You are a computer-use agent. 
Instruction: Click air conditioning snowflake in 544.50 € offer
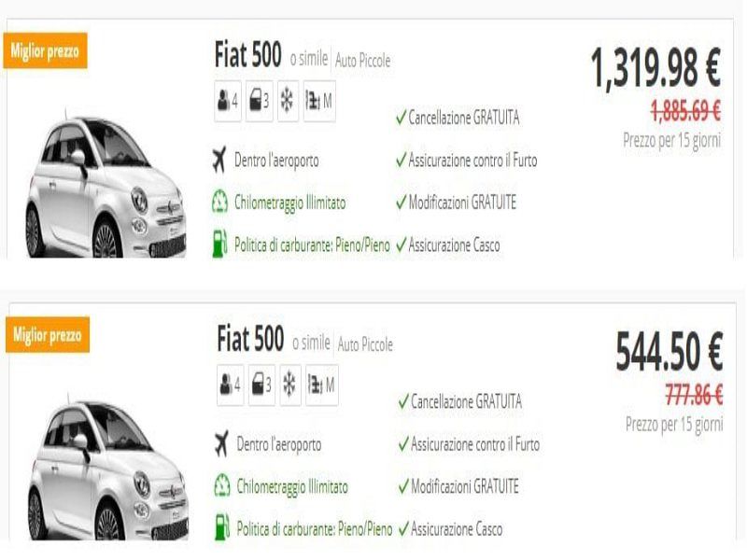coord(289,385)
